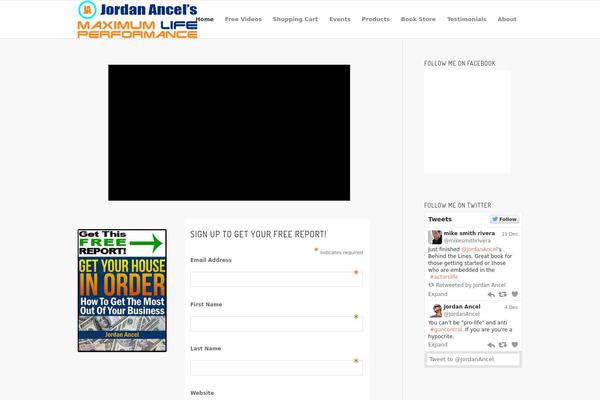600x400 pixels.
Task: Favorite Jordan Ancel's gun control tweet
Action: (x=515, y=345)
